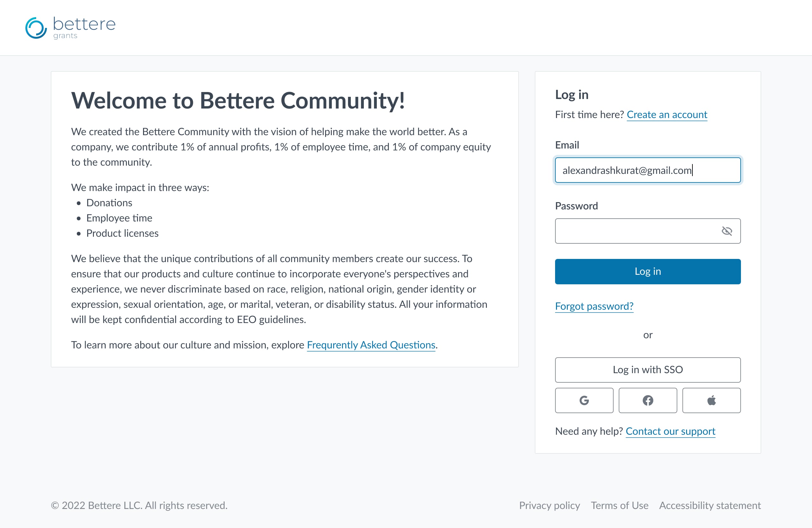Image resolution: width=812 pixels, height=528 pixels.
Task: Sign in with Apple icon button
Action: tap(711, 400)
